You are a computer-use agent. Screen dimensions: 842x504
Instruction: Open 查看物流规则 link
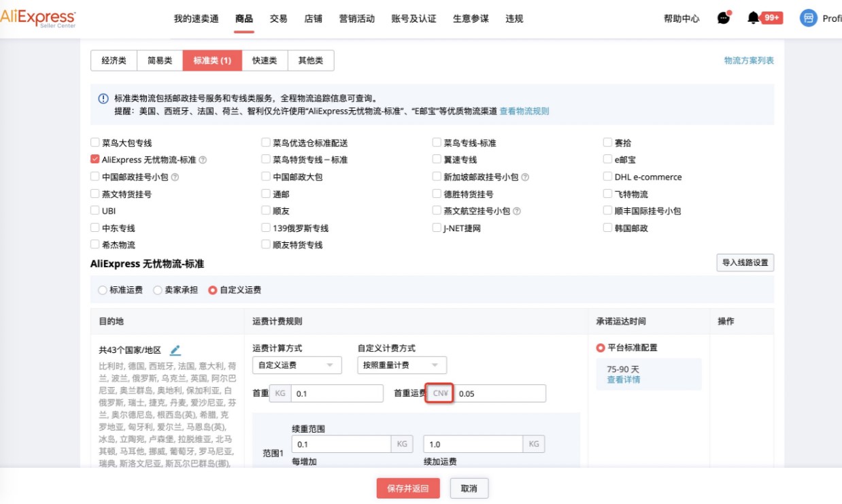[524, 111]
